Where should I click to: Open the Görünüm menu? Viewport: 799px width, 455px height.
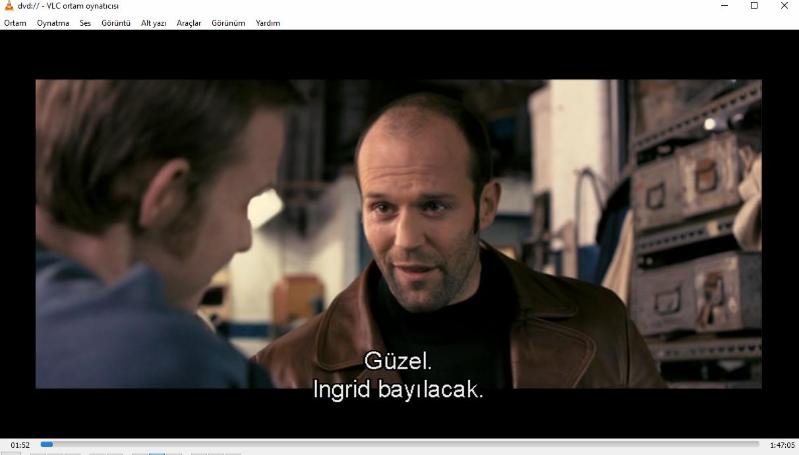coord(228,23)
